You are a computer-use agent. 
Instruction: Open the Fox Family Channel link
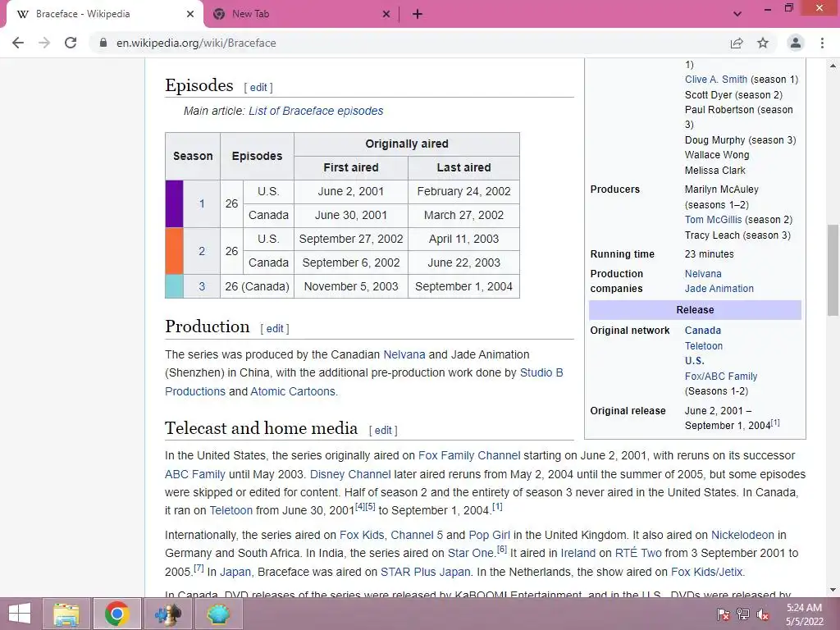[x=469, y=455]
